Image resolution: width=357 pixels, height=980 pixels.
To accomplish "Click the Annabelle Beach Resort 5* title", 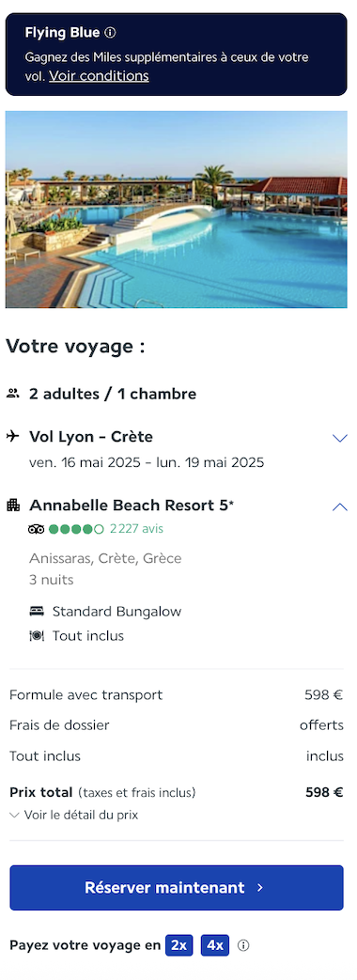I will tap(132, 505).
